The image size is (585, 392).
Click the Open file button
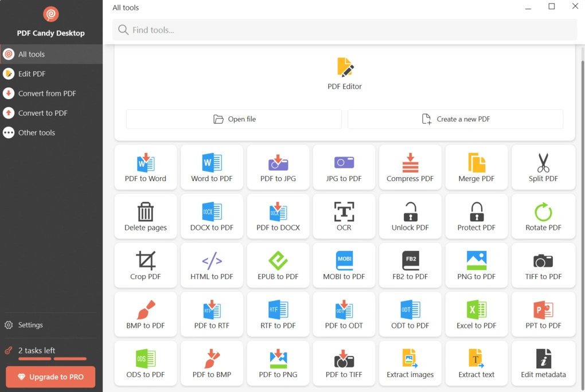pyautogui.click(x=233, y=119)
